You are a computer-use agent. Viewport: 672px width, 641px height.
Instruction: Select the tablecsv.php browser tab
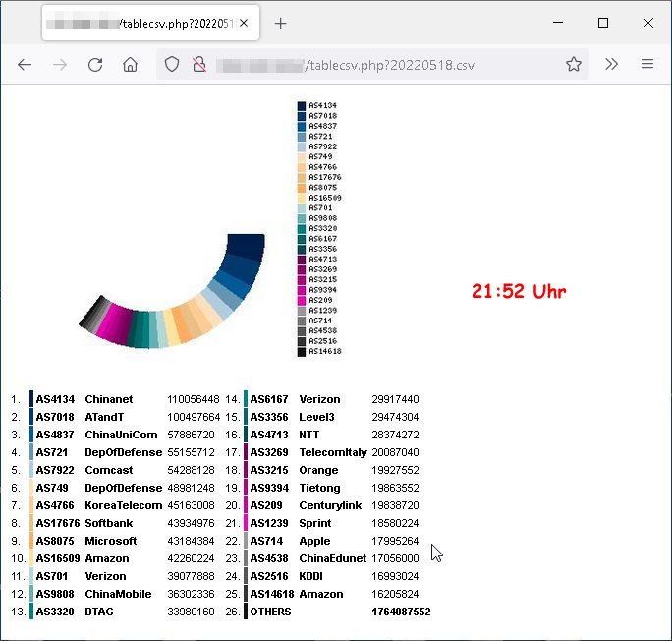150,24
